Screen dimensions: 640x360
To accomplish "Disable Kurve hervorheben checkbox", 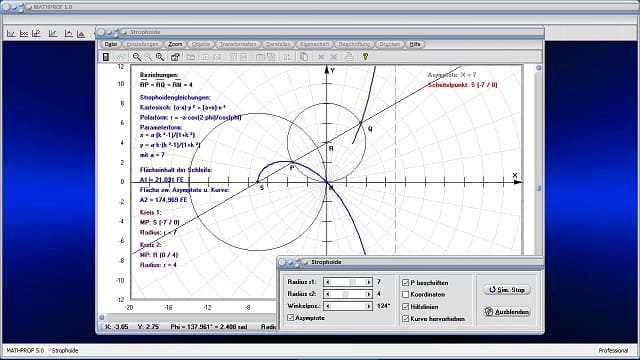I will (405, 319).
